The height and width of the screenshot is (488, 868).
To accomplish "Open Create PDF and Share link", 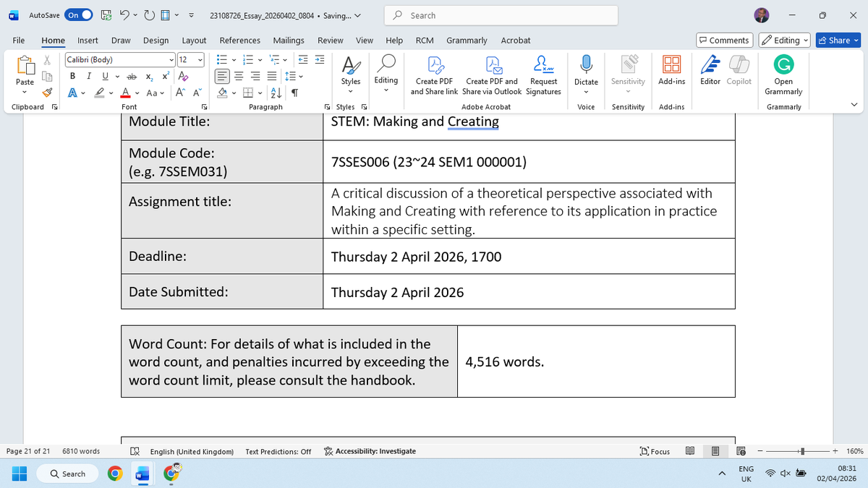I will point(434,77).
